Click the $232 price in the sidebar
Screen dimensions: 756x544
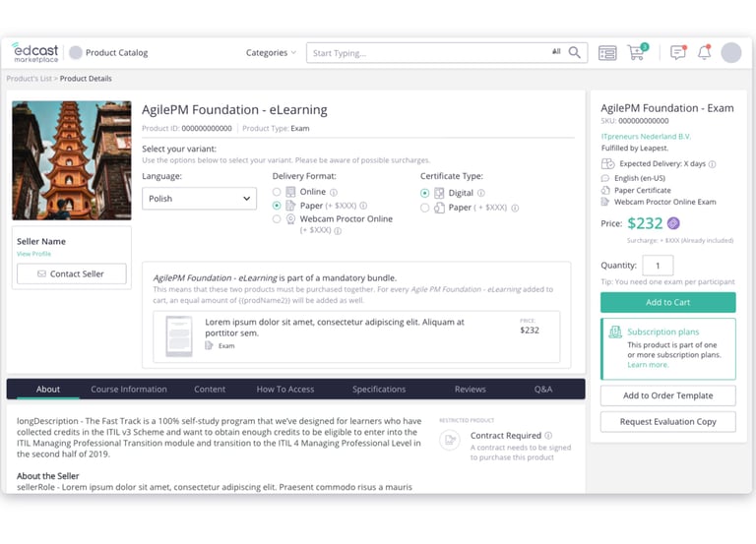(x=645, y=223)
